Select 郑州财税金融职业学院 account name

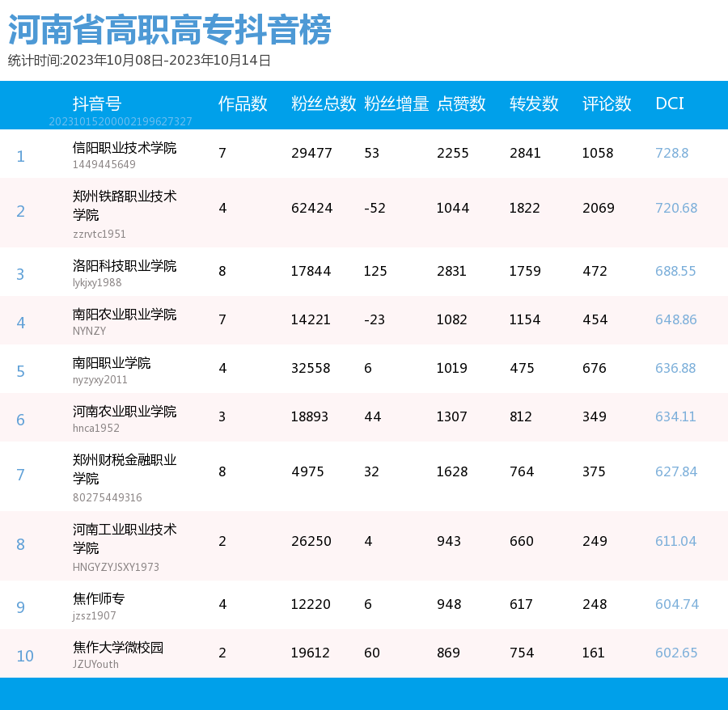click(x=125, y=469)
